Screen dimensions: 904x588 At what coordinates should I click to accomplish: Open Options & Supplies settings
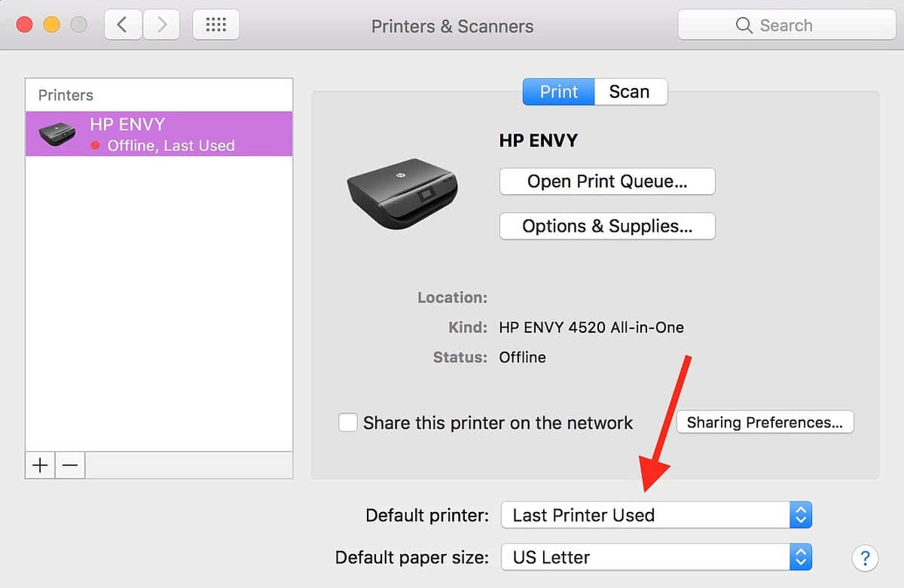606,226
